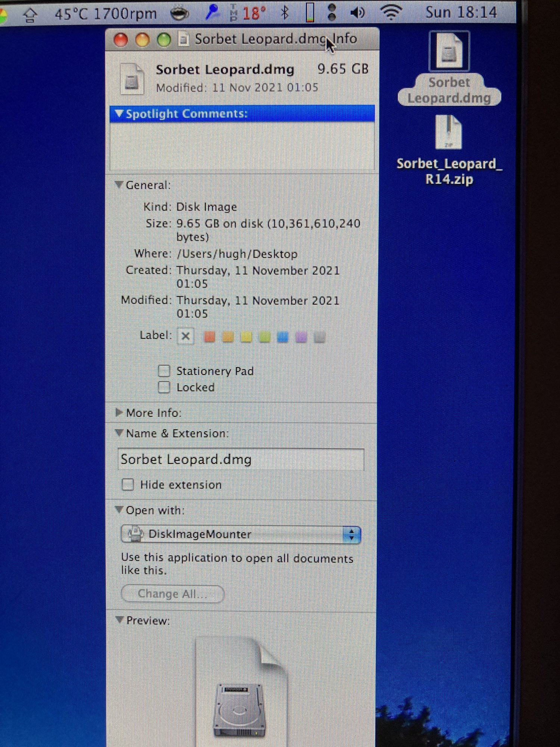
Task: Click the blue pin icon in menu bar
Action: [212, 13]
